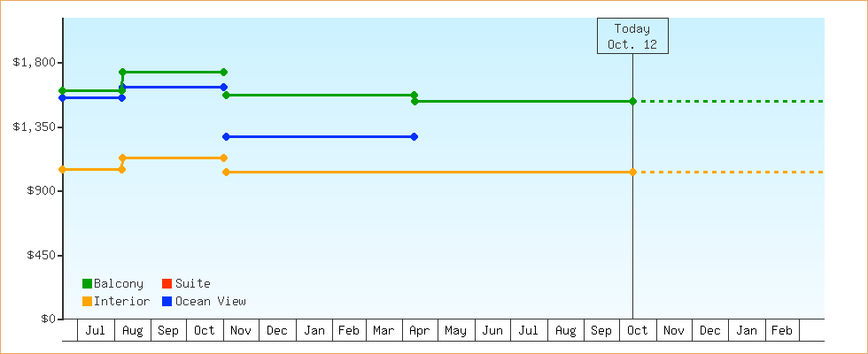
Task: Click the Ocean View line's April endpoint
Action: tap(415, 136)
